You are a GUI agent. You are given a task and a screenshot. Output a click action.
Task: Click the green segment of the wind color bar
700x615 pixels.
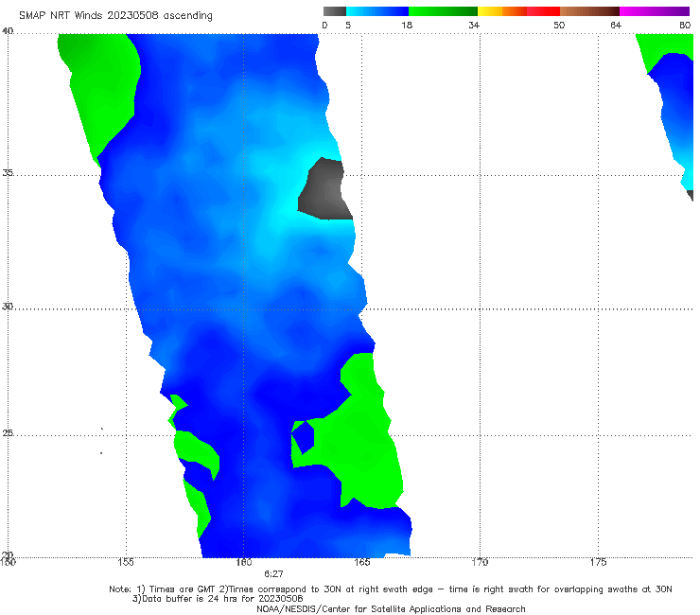pyautogui.click(x=443, y=11)
